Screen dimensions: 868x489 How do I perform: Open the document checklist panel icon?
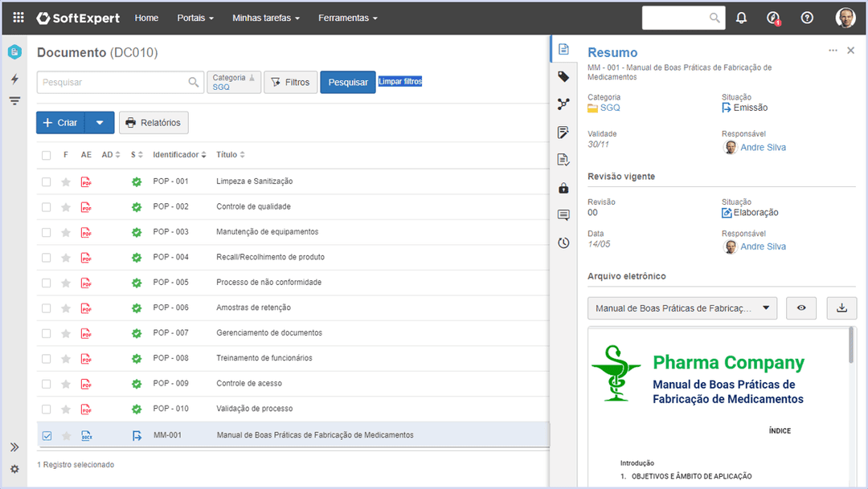563,160
